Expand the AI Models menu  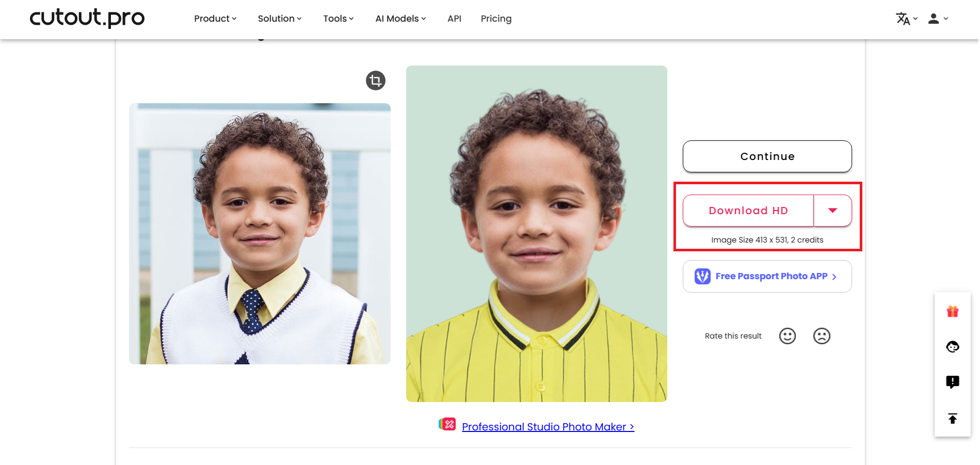pyautogui.click(x=399, y=19)
